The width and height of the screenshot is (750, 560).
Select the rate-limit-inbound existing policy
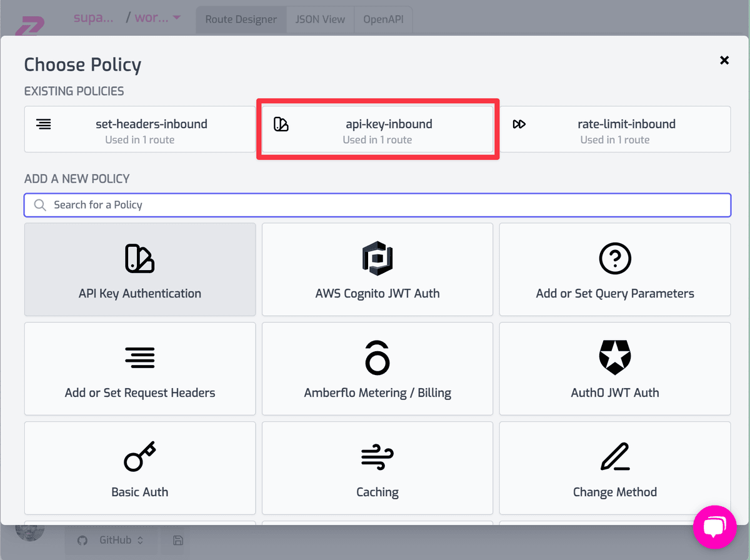tap(615, 129)
